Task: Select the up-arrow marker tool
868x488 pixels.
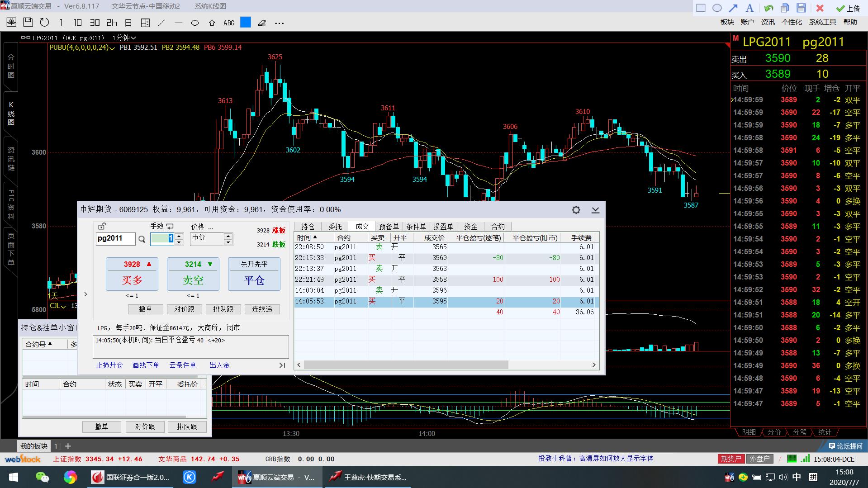Action: coord(212,23)
